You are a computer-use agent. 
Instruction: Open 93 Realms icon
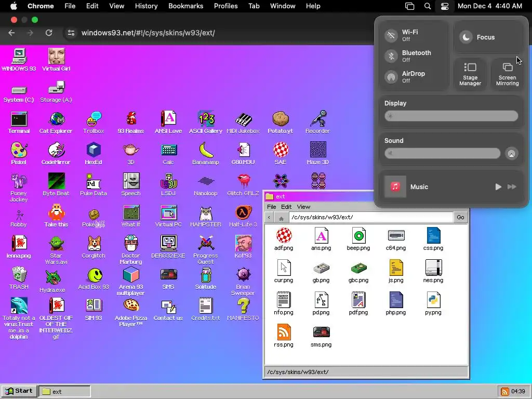[131, 123]
